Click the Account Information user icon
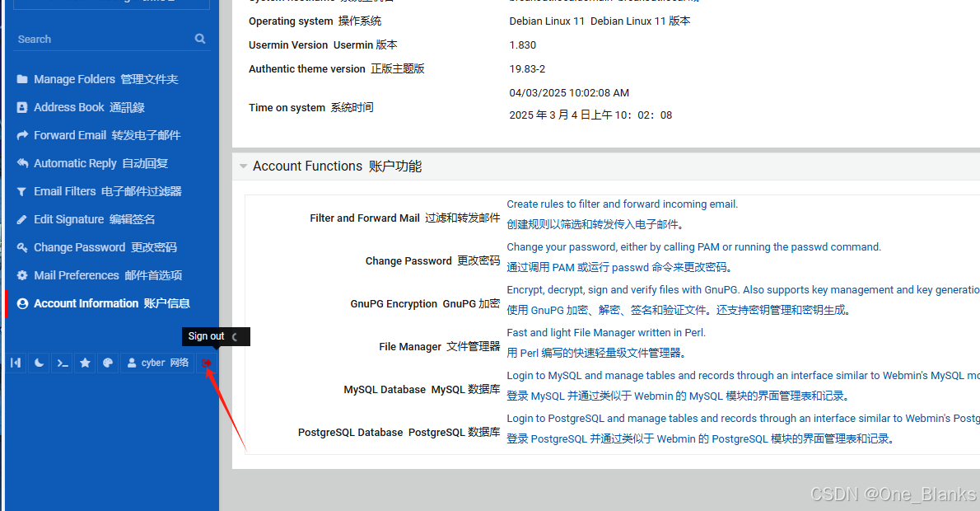980x511 pixels. click(22, 303)
